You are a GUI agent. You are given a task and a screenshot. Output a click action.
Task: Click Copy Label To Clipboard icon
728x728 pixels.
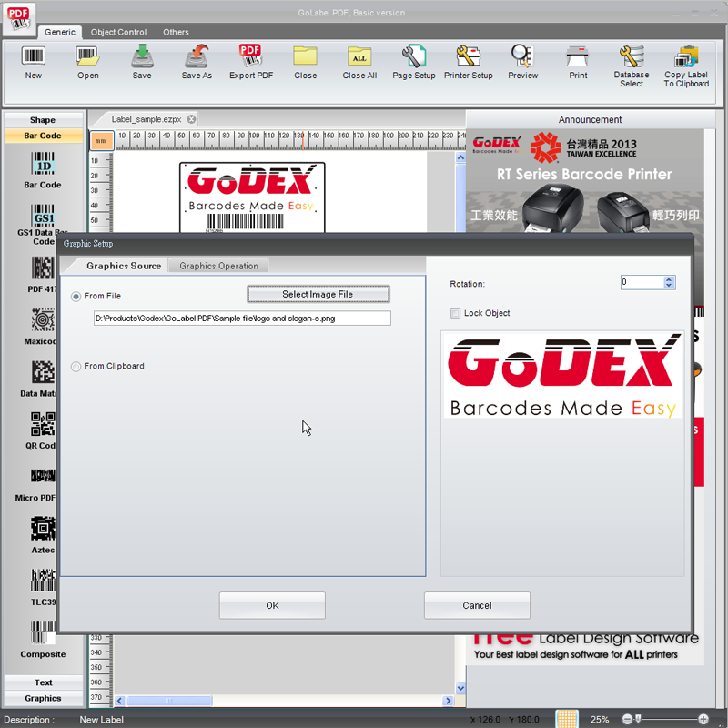[x=686, y=56]
